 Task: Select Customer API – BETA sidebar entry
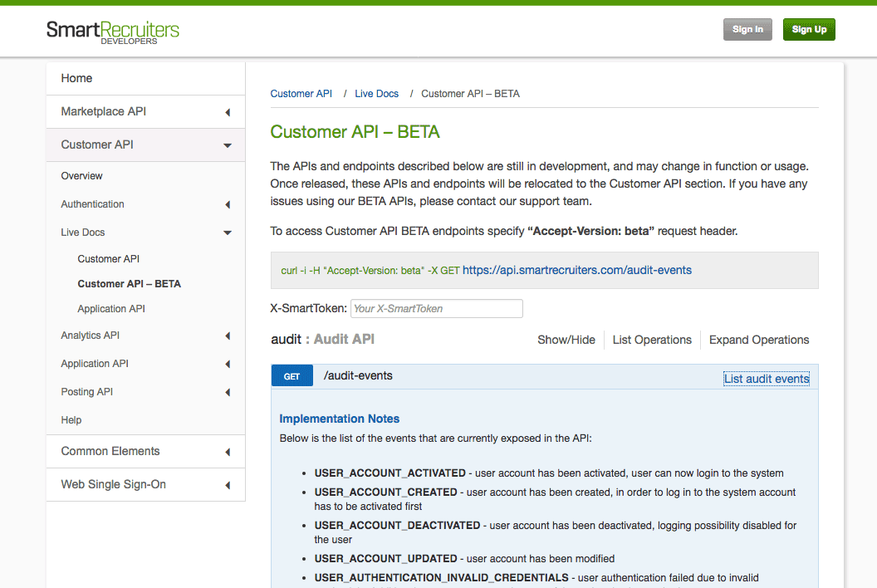130,284
